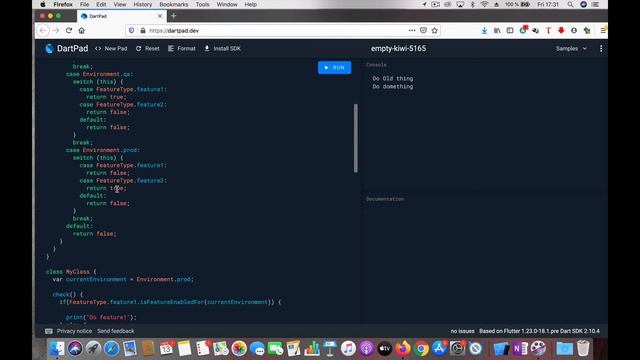Click the red arrow extension icon

(x=561, y=31)
